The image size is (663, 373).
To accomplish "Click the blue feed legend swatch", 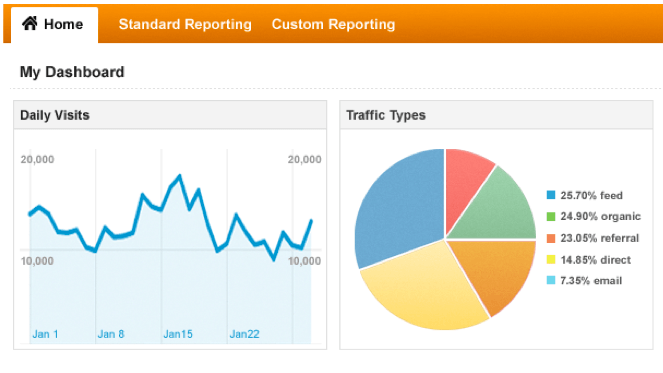I will tap(551, 195).
